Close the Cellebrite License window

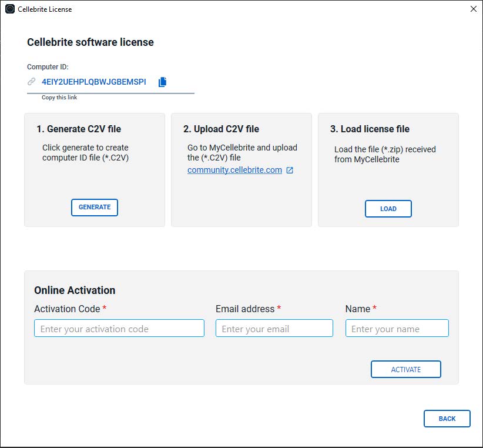point(474,9)
